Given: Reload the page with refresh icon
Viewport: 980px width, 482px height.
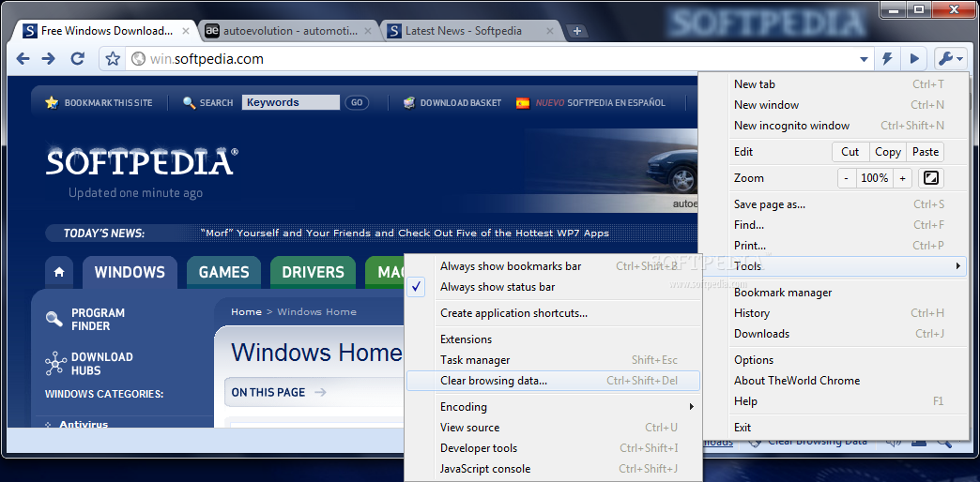Looking at the screenshot, I should (x=78, y=59).
